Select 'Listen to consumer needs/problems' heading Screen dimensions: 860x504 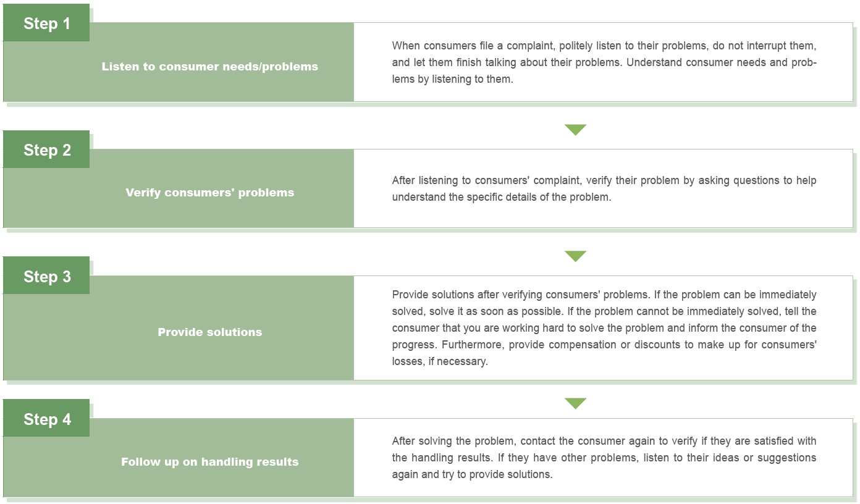[x=210, y=67]
